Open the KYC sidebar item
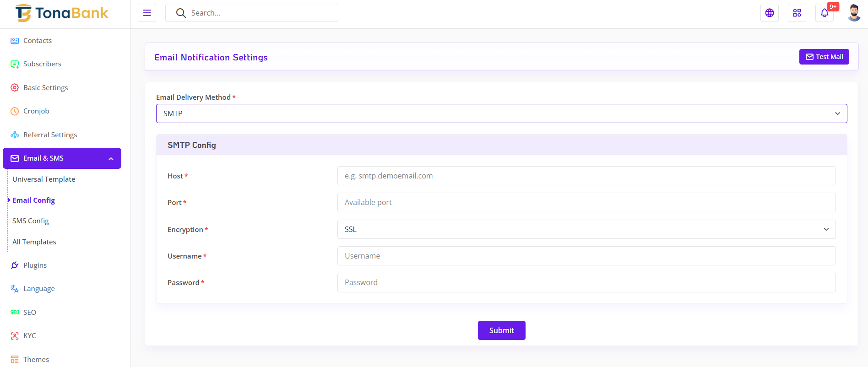This screenshot has height=367, width=868. [29, 336]
